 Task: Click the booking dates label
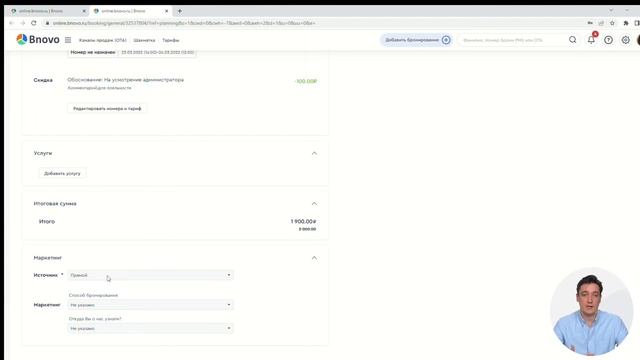pyautogui.click(x=158, y=52)
